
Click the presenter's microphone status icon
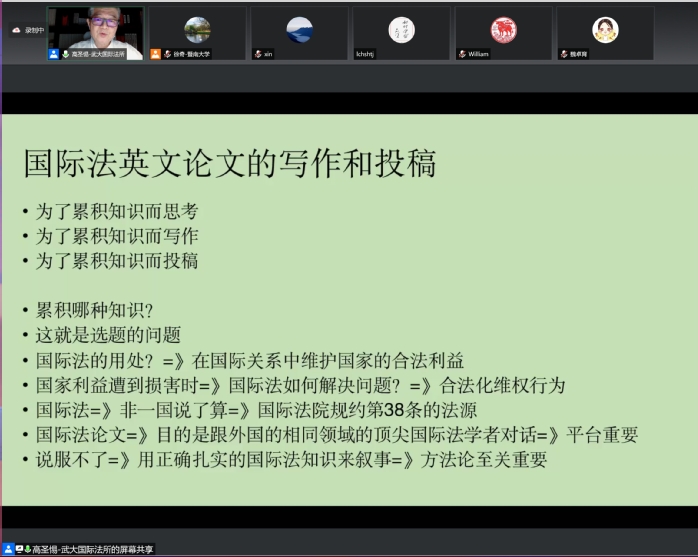pos(65,54)
